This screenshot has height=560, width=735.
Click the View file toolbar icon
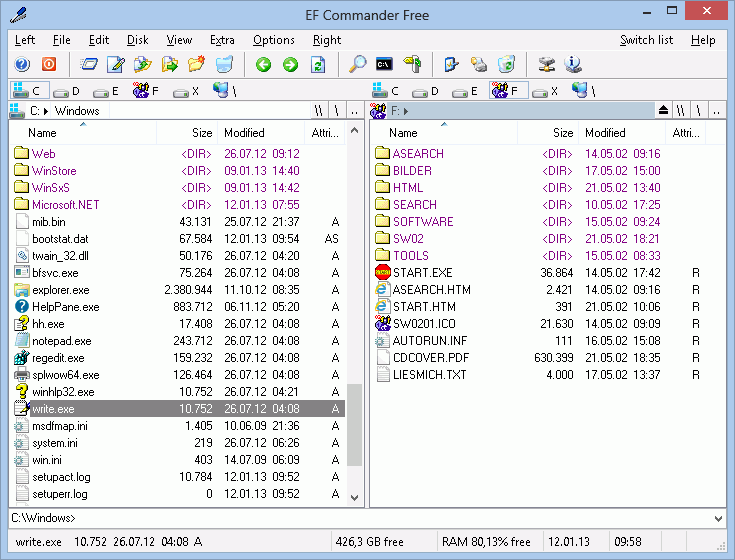tap(89, 64)
